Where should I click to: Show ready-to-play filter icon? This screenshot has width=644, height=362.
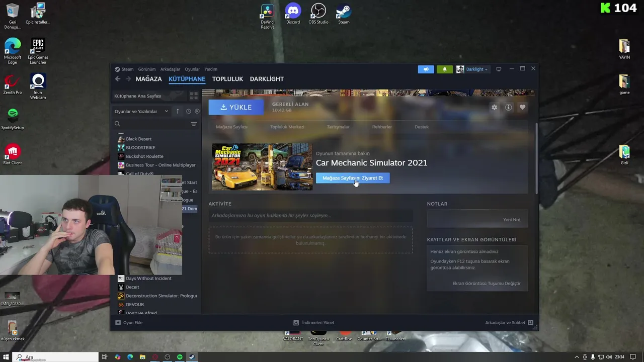197,111
